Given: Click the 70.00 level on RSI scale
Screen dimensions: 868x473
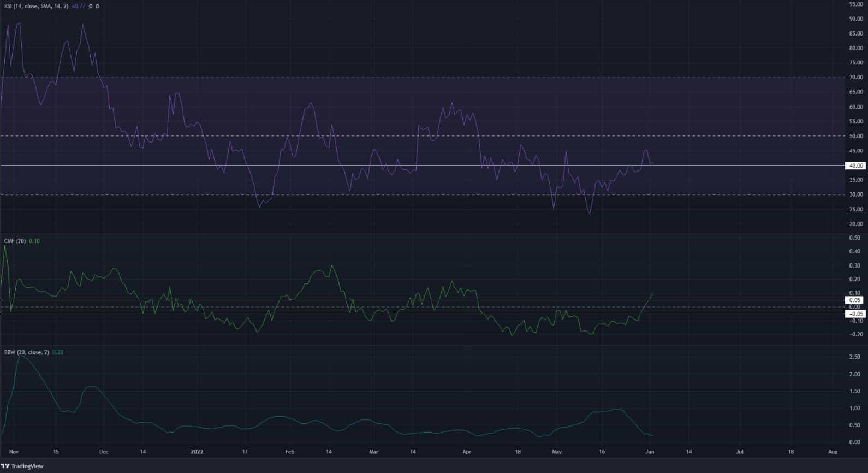Looking at the screenshot, I should pos(856,78).
